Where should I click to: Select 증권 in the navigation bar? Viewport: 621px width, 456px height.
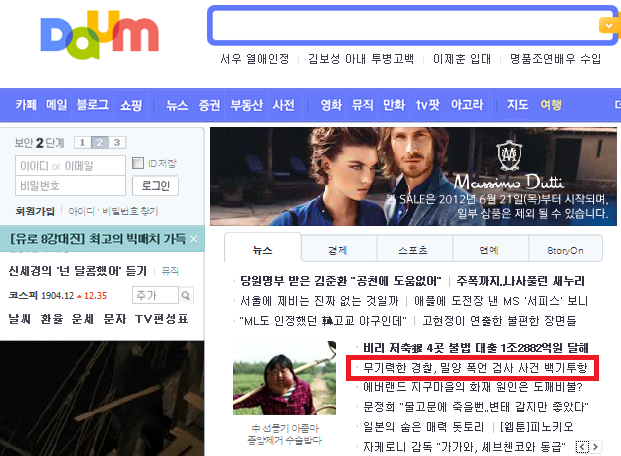tap(209, 105)
